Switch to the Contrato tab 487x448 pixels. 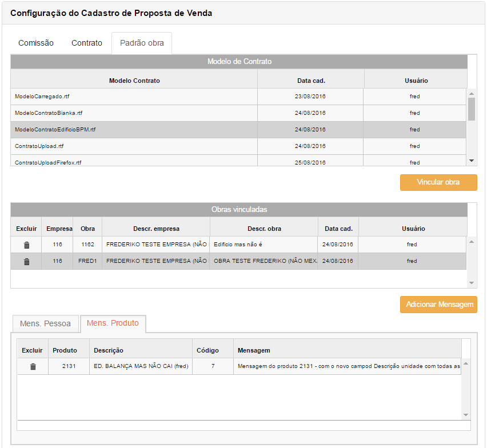[x=87, y=43]
